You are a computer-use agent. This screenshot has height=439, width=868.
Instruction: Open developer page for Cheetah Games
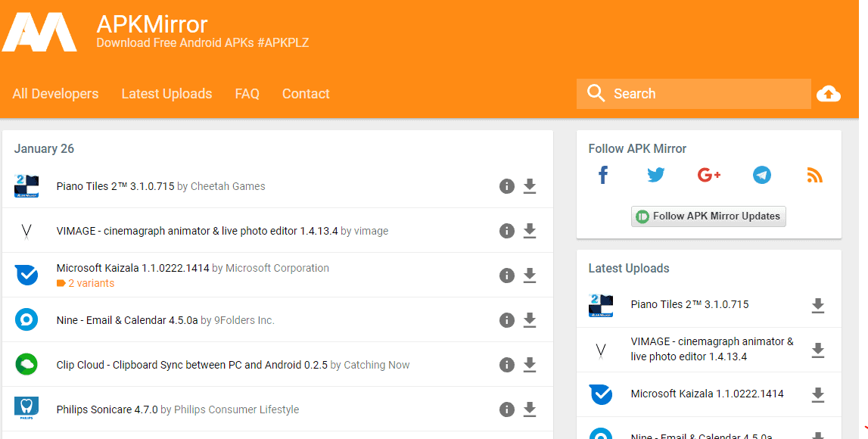pyautogui.click(x=229, y=186)
